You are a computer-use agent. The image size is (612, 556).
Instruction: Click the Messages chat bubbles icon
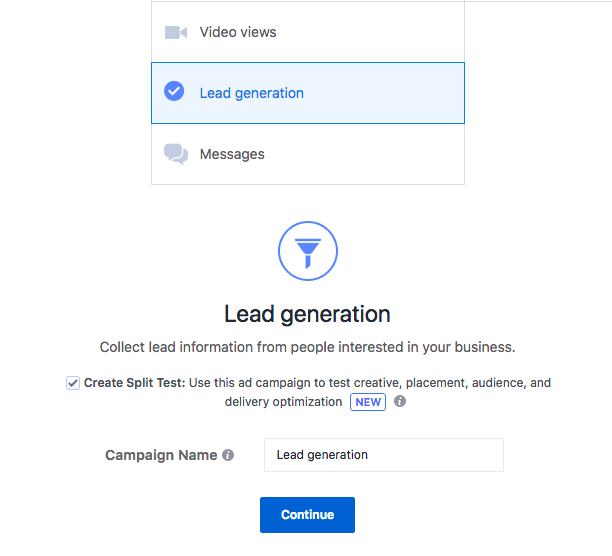click(x=176, y=154)
